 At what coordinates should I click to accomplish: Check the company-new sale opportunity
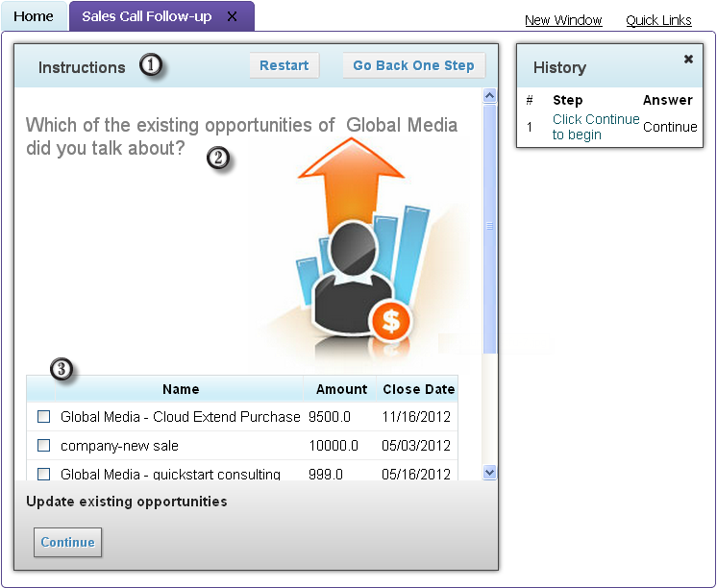pos(43,446)
